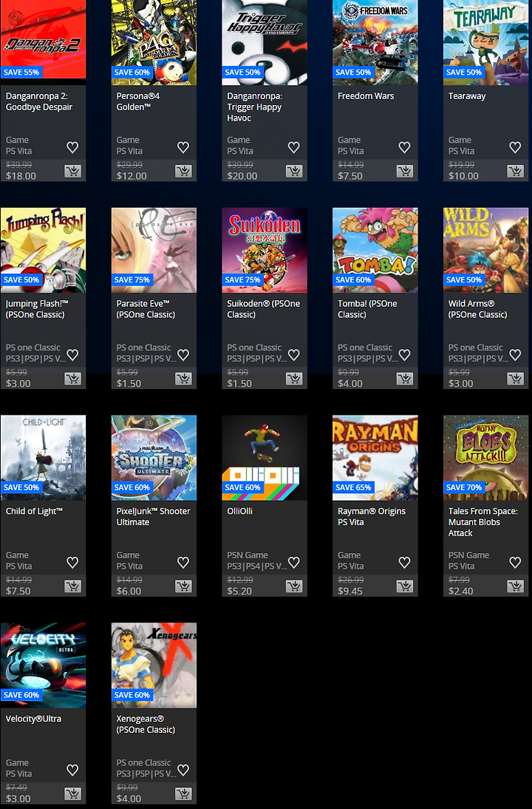Viewport: 532px width, 809px height.
Task: Select the $12.00 Persona 4 Golden price
Action: coord(132,176)
